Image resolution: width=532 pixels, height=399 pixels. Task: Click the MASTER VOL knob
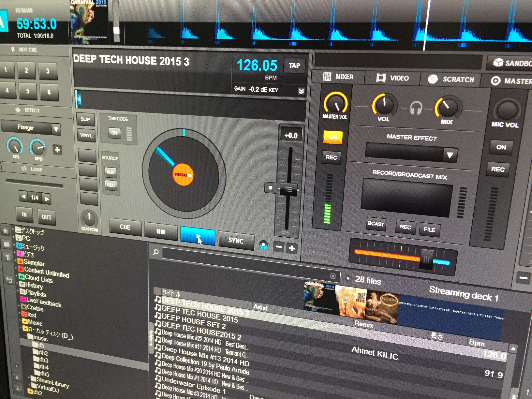click(335, 104)
